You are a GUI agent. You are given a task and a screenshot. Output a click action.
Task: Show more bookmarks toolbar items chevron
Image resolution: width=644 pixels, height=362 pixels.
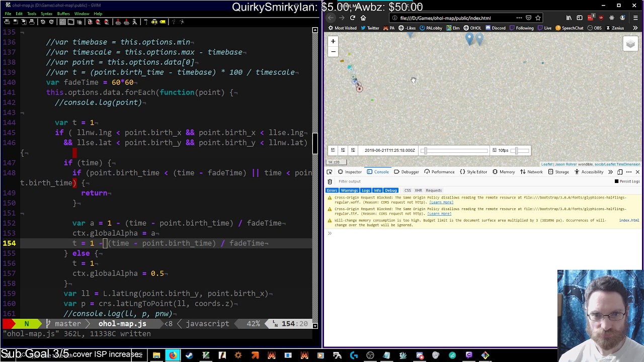(x=635, y=28)
